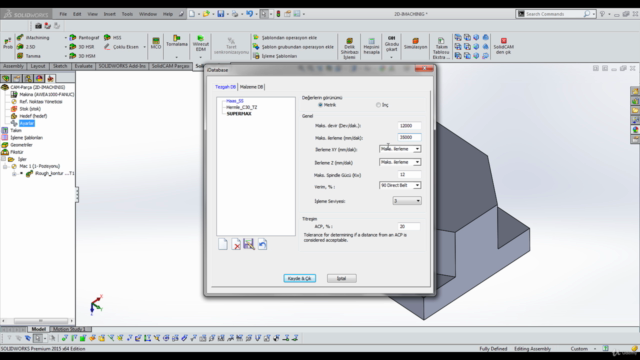Click the delete machine icon in iDatabase
This screenshot has width=640, height=360.
coord(236,244)
